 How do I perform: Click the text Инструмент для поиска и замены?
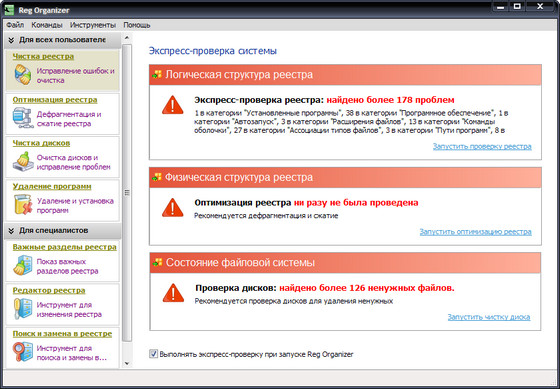[71, 353]
